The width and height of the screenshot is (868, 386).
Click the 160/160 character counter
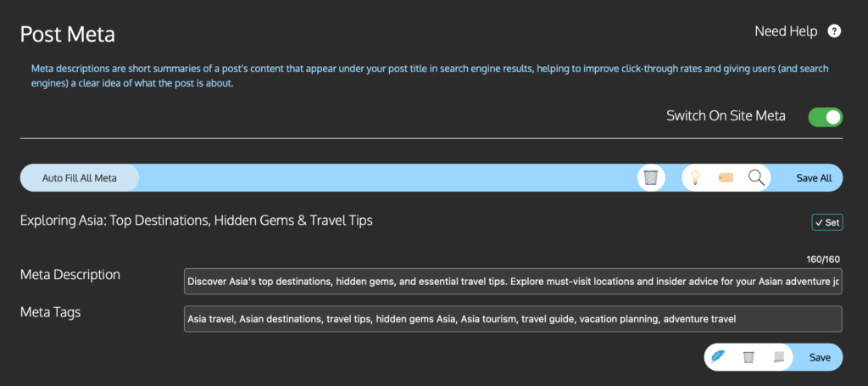click(825, 260)
